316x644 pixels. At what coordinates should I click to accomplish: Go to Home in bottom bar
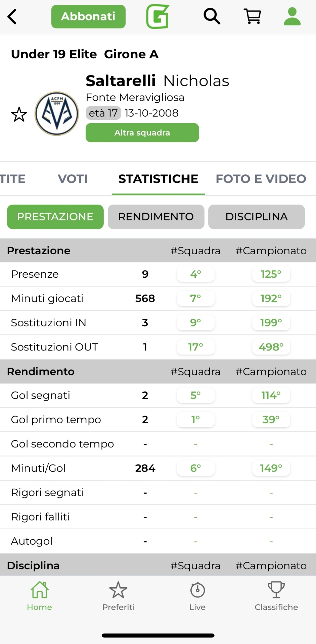[x=40, y=596]
